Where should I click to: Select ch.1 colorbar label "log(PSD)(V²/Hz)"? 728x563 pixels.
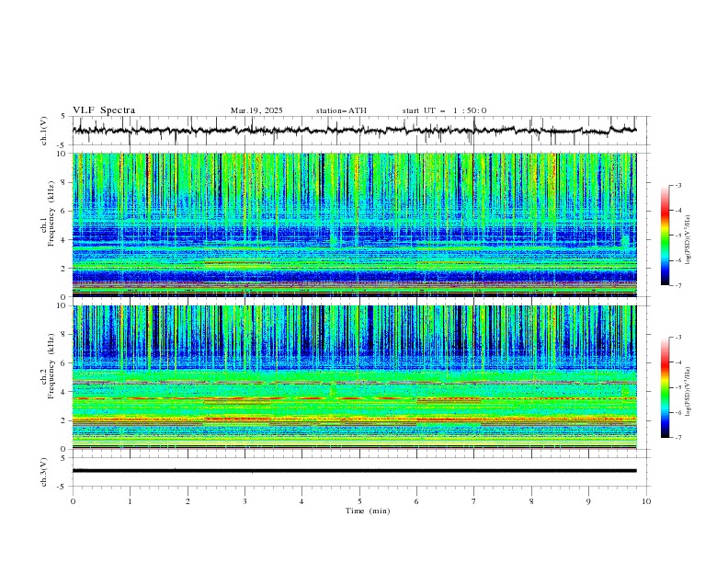pos(688,240)
